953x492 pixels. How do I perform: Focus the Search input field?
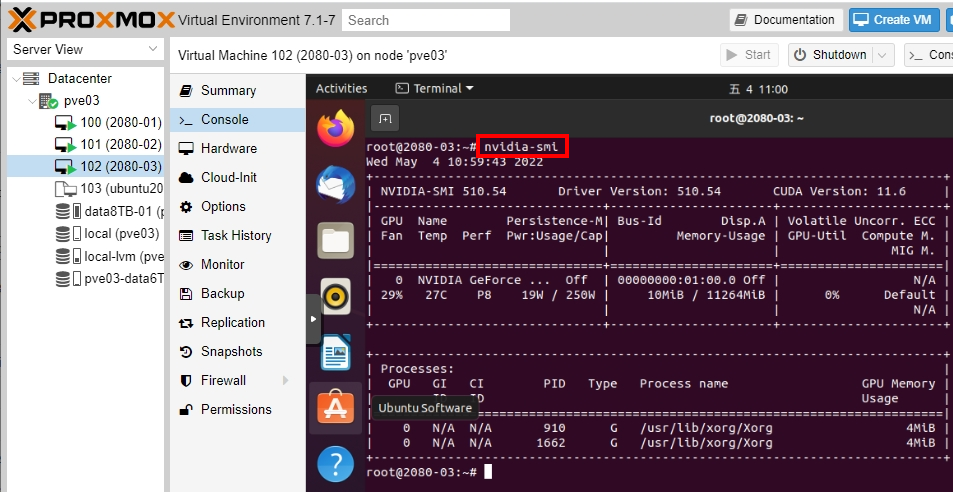click(426, 20)
